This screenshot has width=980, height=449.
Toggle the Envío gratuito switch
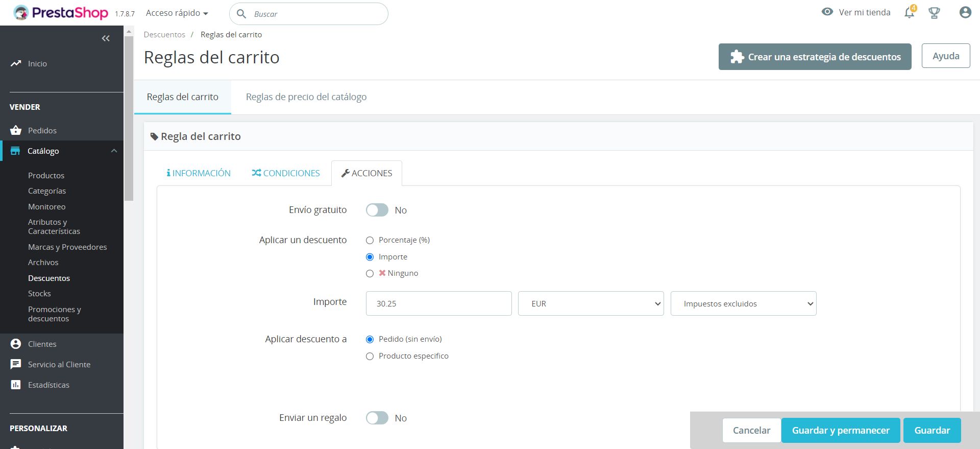377,210
